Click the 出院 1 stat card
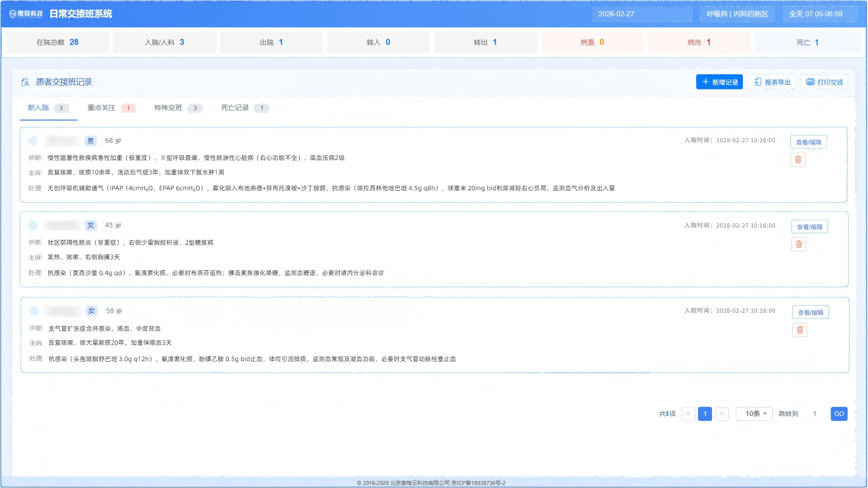 click(x=271, y=42)
